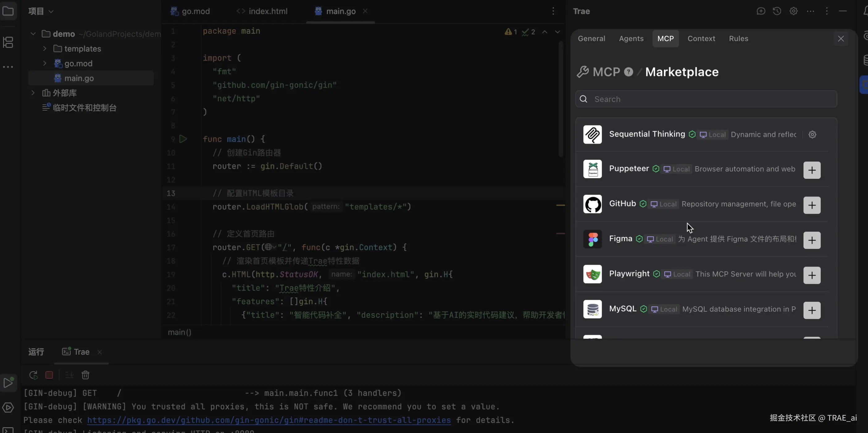868x433 pixels.
Task: Click the stop button in Run panel
Action: pyautogui.click(x=49, y=375)
